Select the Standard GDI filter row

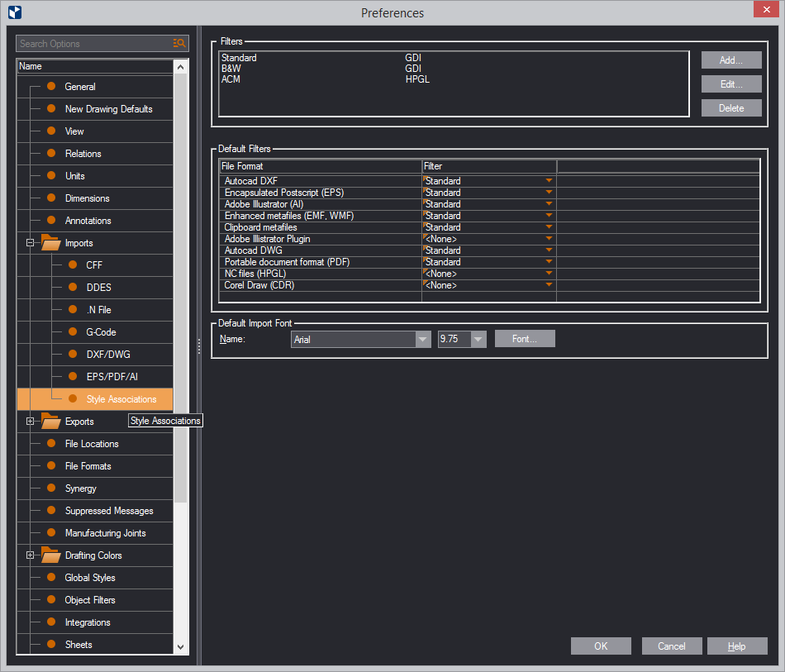point(454,58)
